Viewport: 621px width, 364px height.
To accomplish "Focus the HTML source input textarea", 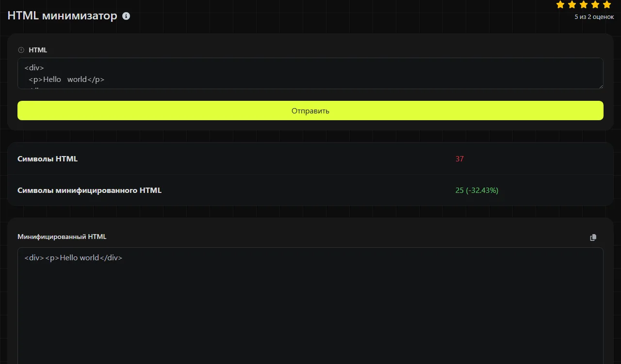I will coord(310,74).
